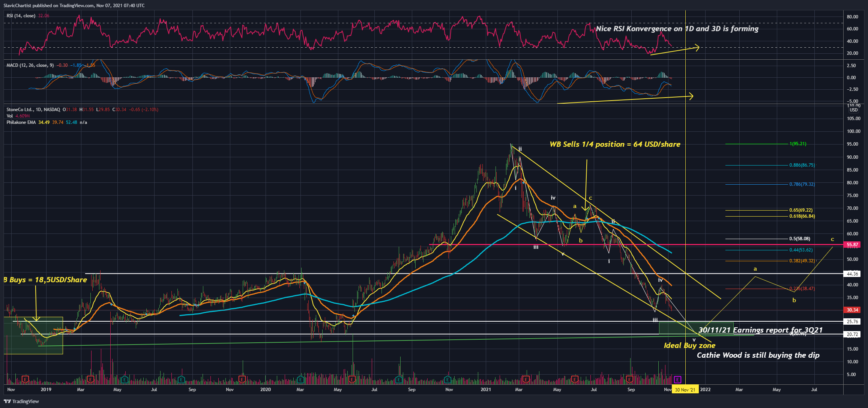Click the RSI (14, close) indicator legend

21,16
